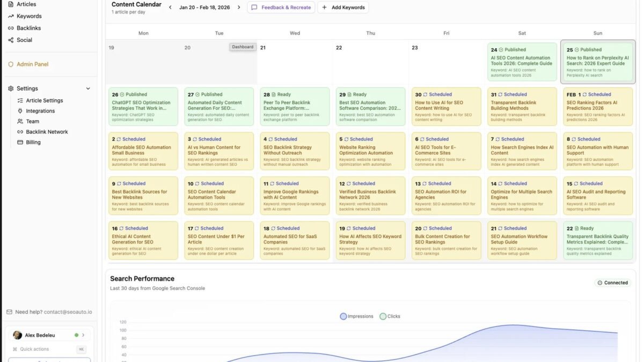
Task: Click the plus icon in Add Keywords
Action: click(x=324, y=8)
